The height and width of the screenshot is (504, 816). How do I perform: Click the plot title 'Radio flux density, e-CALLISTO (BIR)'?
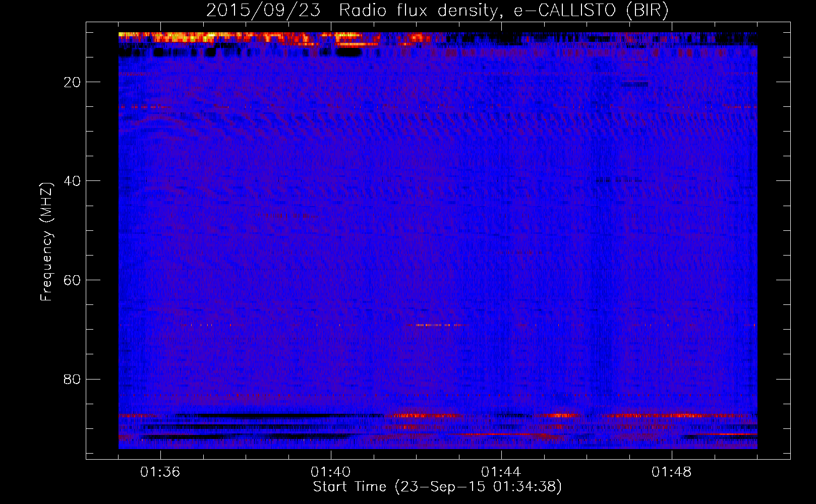click(504, 10)
